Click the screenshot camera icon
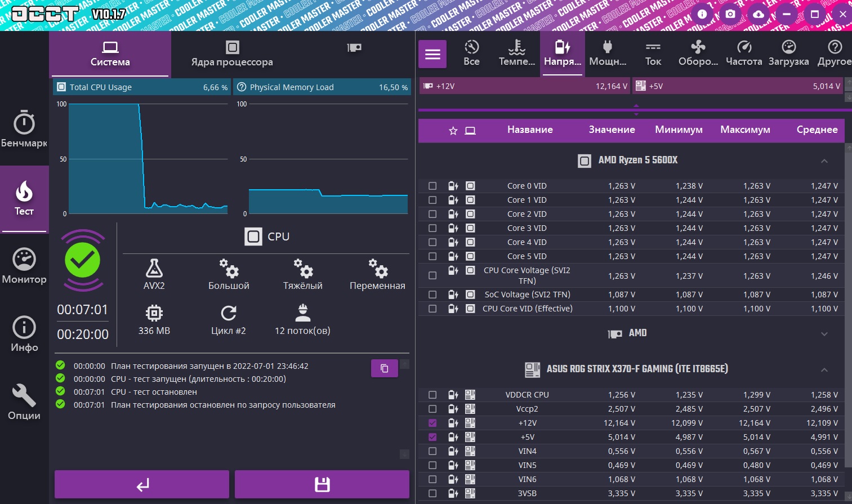 730,14
